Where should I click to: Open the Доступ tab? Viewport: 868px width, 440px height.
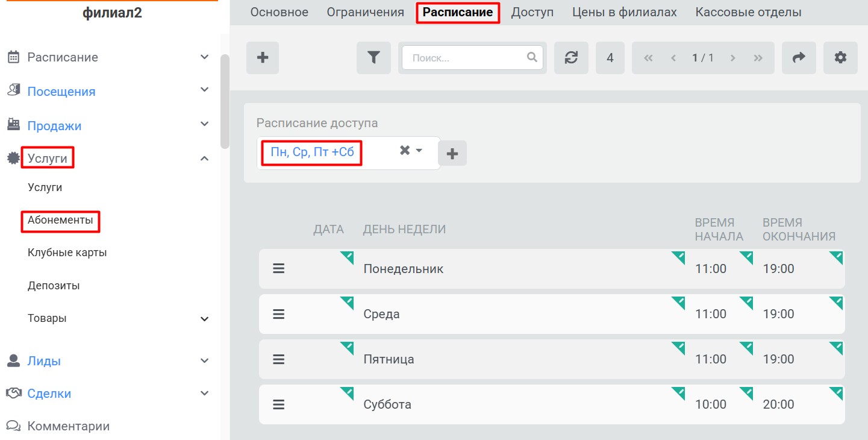(x=532, y=12)
